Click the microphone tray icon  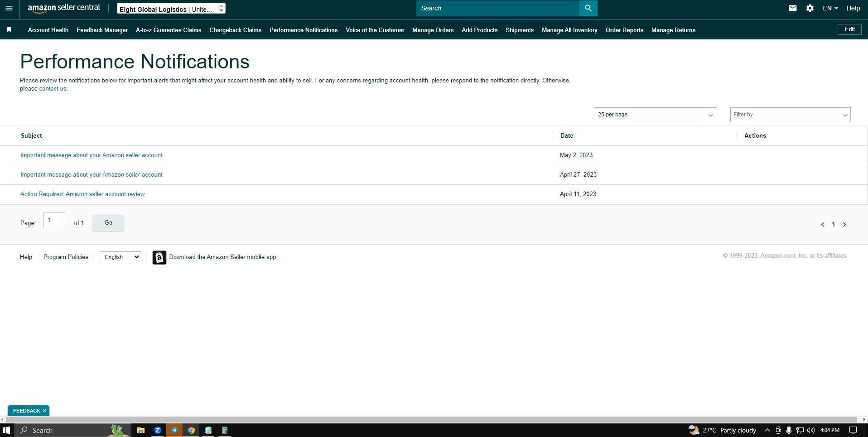point(789,430)
